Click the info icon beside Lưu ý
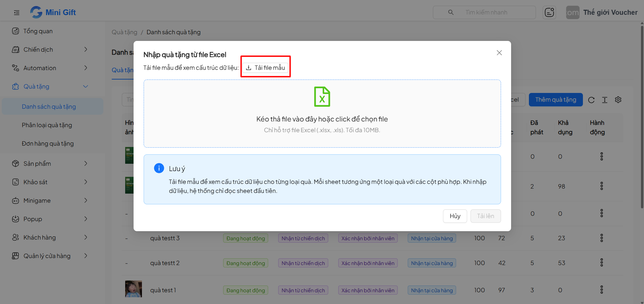 click(x=159, y=168)
